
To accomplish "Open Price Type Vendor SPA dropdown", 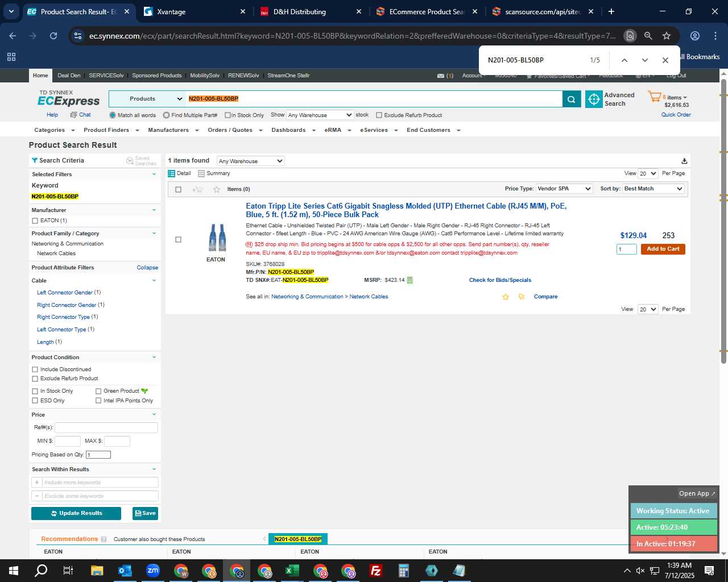I will click(x=564, y=189).
